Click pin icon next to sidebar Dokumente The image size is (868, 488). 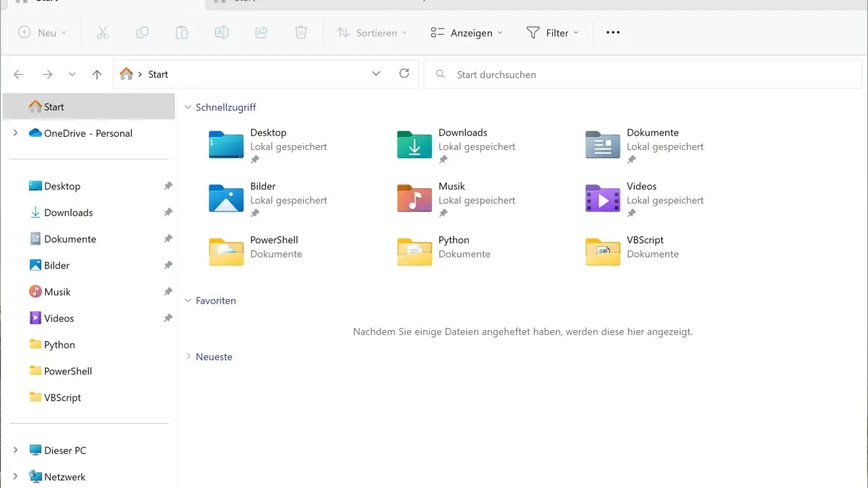168,239
